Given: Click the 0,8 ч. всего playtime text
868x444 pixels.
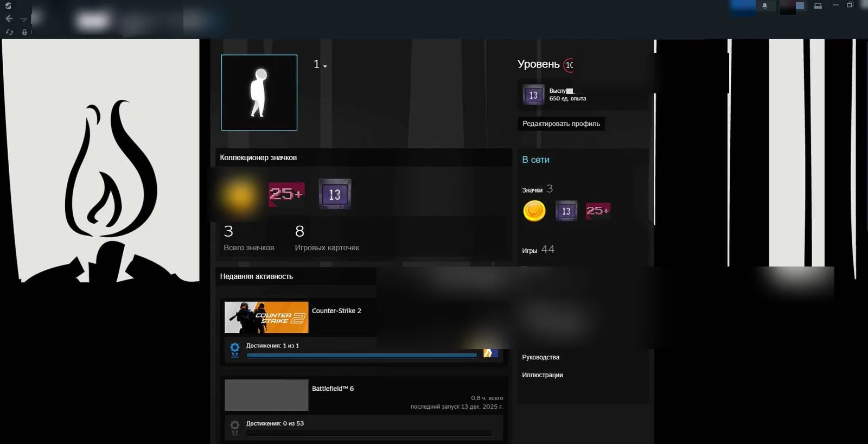Looking at the screenshot, I should [487, 398].
